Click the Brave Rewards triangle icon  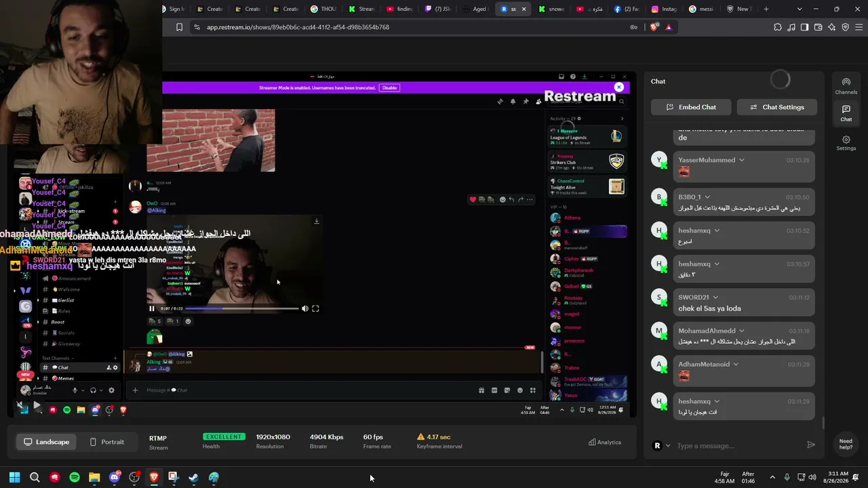669,27
